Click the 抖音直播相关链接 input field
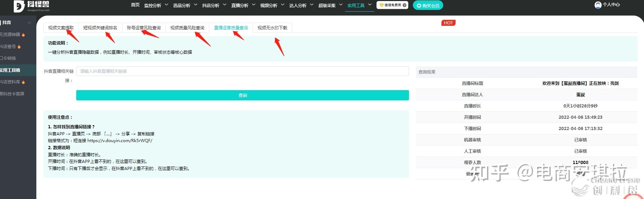This screenshot has width=644, height=199. (x=242, y=71)
